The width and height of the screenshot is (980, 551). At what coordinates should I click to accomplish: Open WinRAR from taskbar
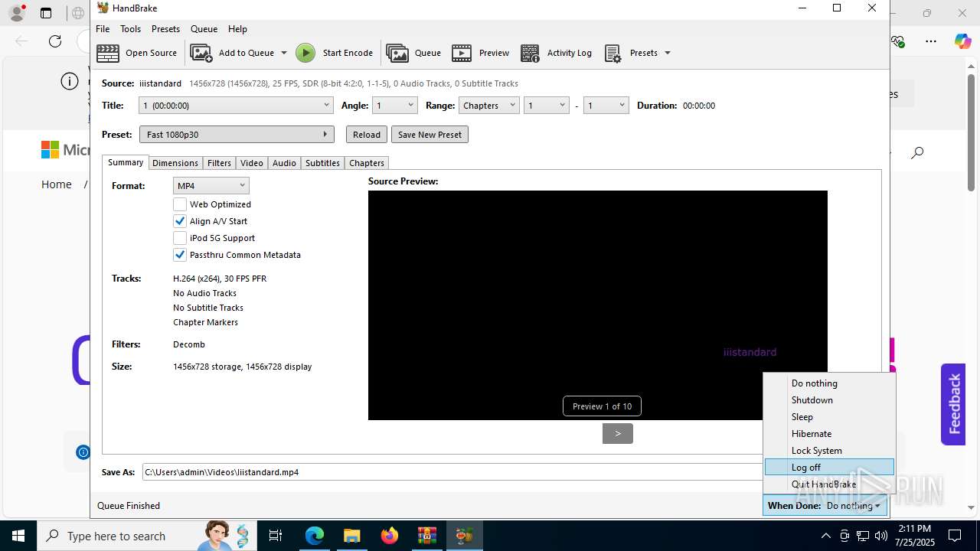tap(427, 536)
